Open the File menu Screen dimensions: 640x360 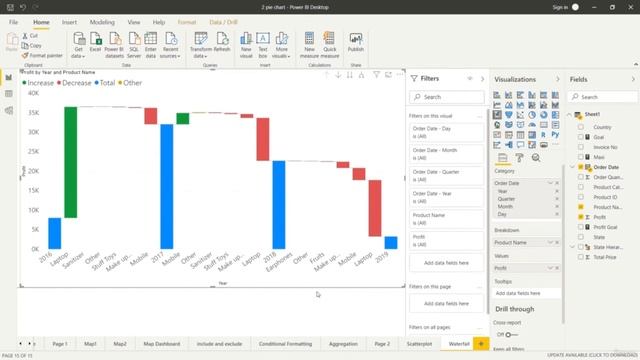point(13,22)
